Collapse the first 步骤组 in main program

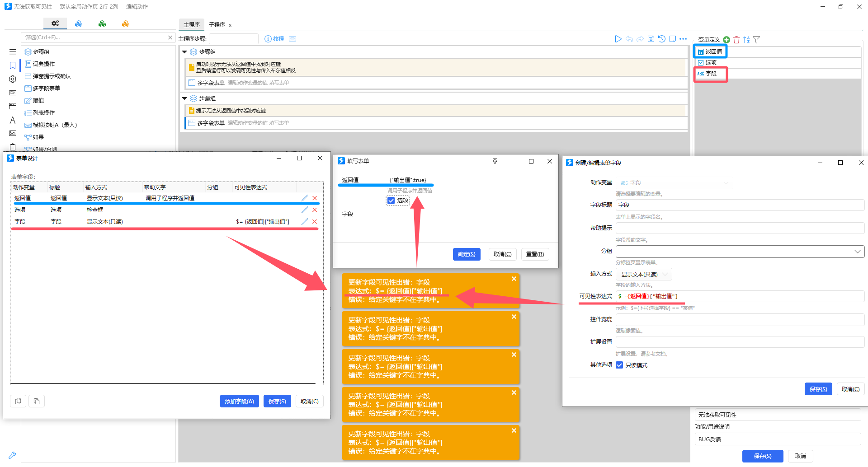tap(184, 52)
